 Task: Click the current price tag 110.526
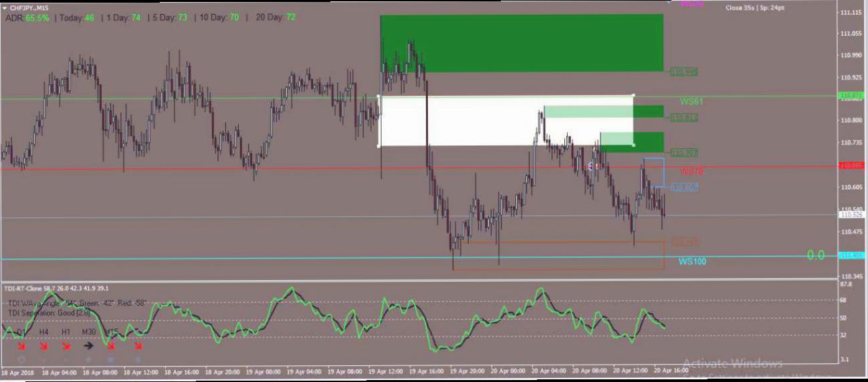852,215
